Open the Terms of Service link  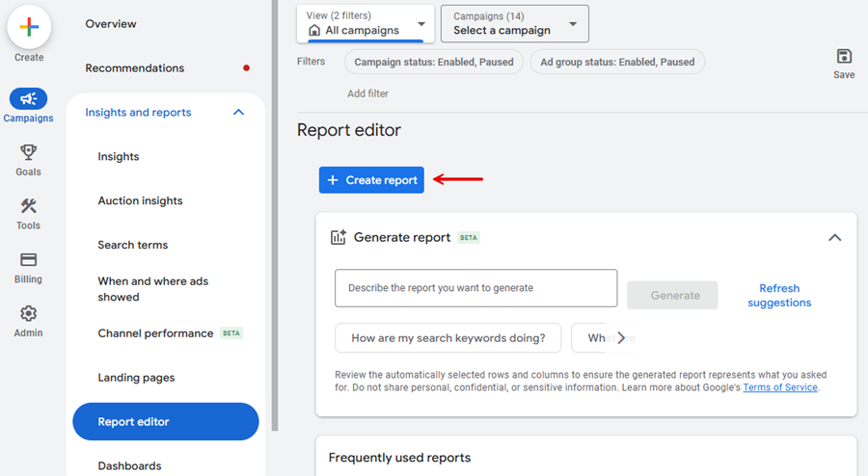pos(779,387)
